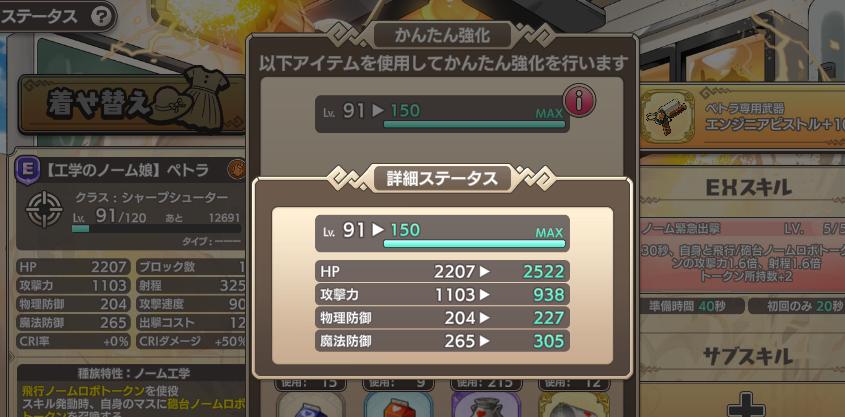Click the 詳細ステータス panel title

coord(442,179)
